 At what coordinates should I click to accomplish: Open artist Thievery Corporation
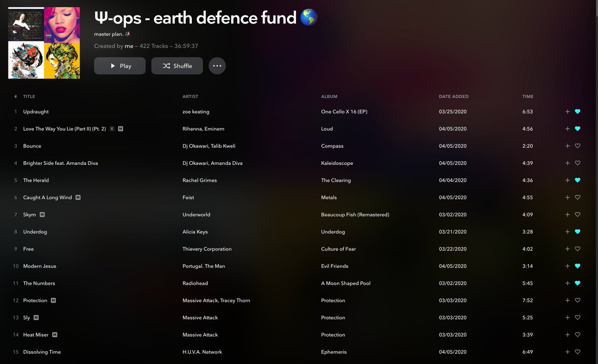coord(207,249)
